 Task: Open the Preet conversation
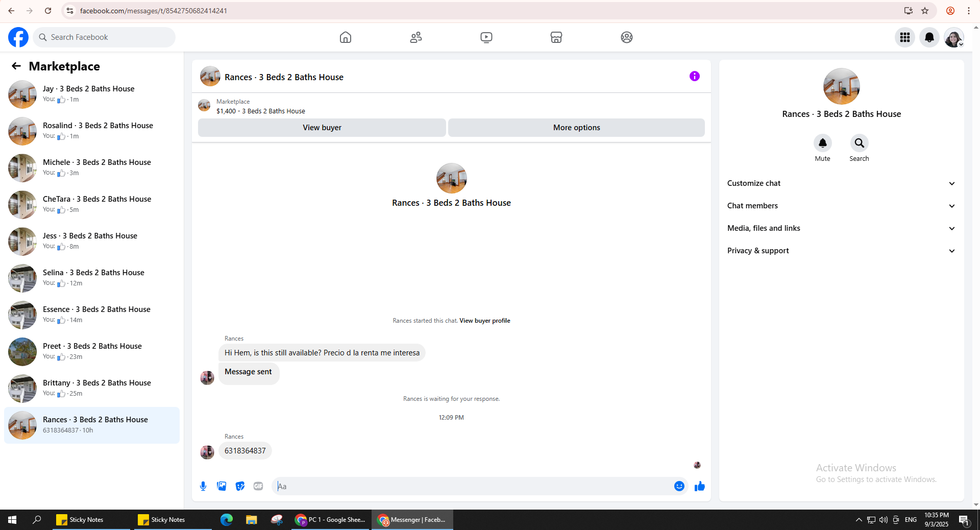pos(92,352)
